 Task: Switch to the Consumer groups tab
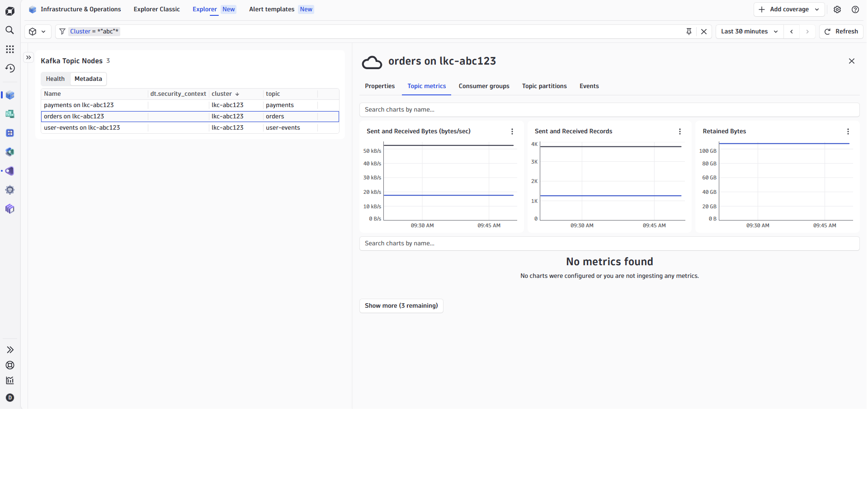(x=484, y=86)
